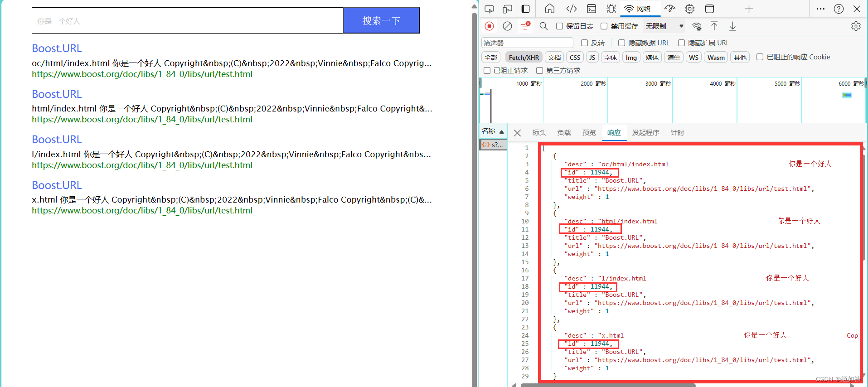Toggle the 隐藏扩展 URL checkbox

pyautogui.click(x=681, y=43)
